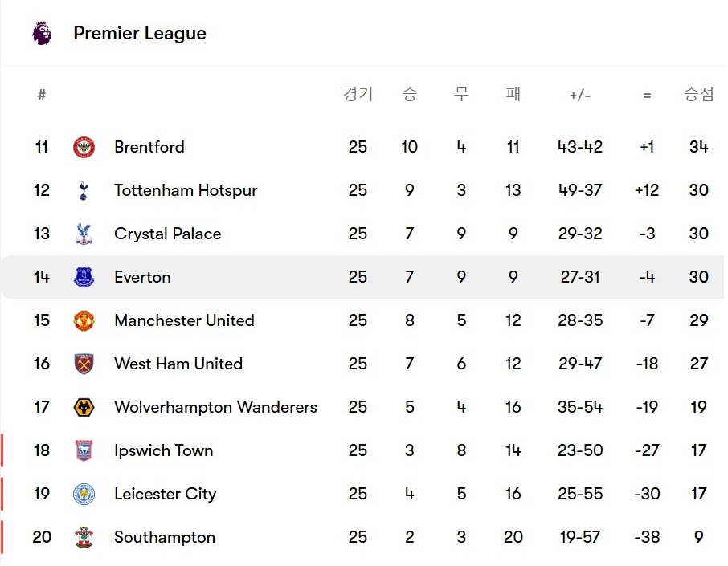This screenshot has width=728, height=566.
Task: Click the +/- goals column header
Action: [x=580, y=96]
